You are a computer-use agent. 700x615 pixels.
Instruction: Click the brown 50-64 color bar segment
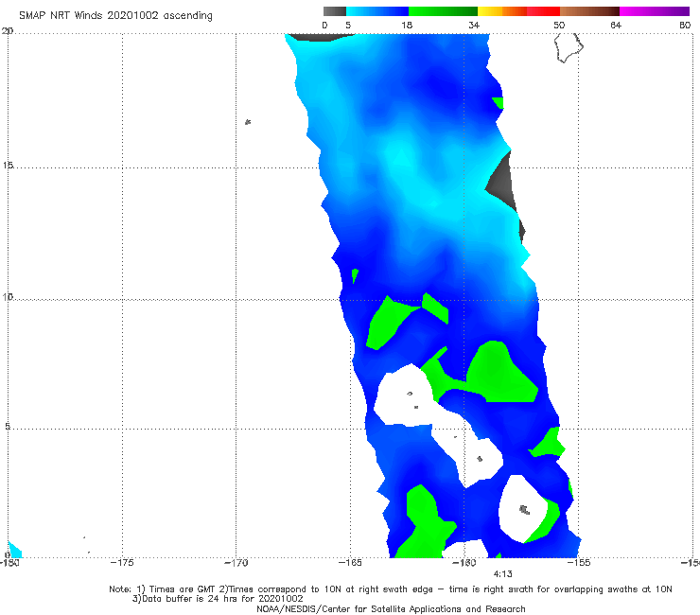(x=589, y=11)
